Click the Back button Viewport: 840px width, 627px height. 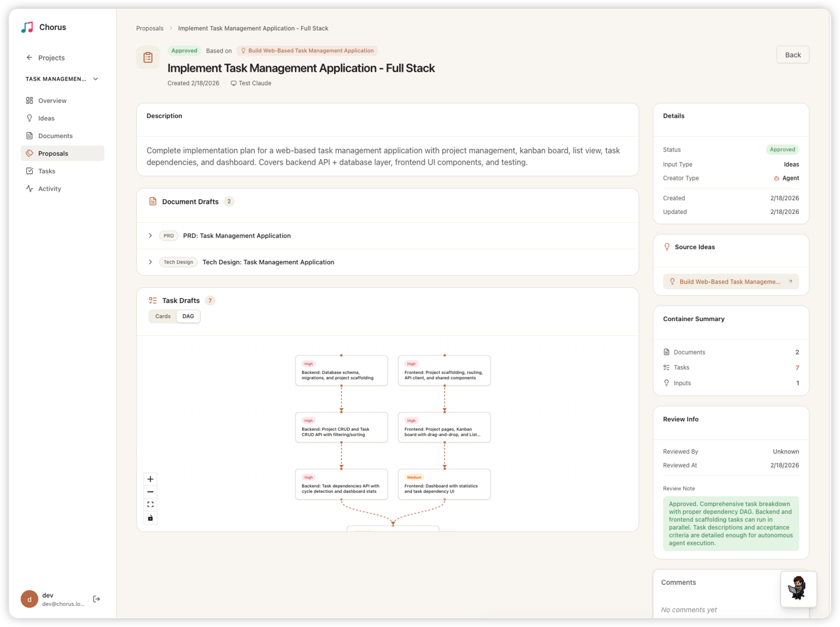(792, 54)
